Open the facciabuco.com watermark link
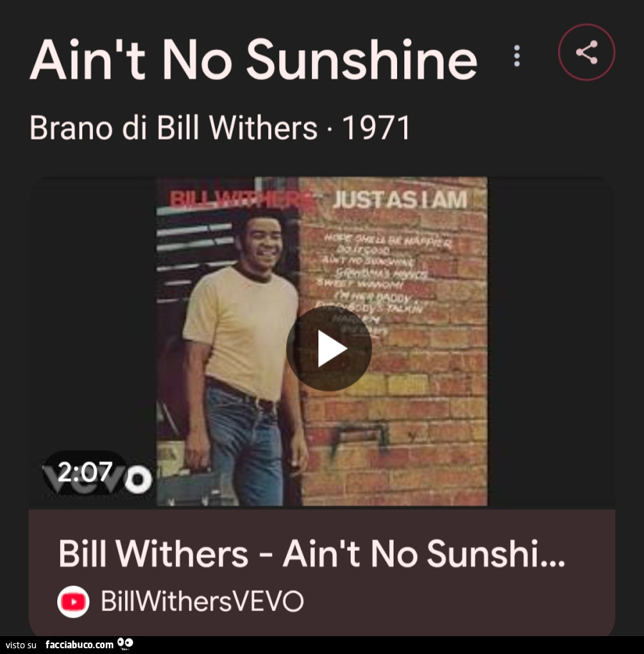Viewport: 644px width, 654px height. (x=79, y=645)
